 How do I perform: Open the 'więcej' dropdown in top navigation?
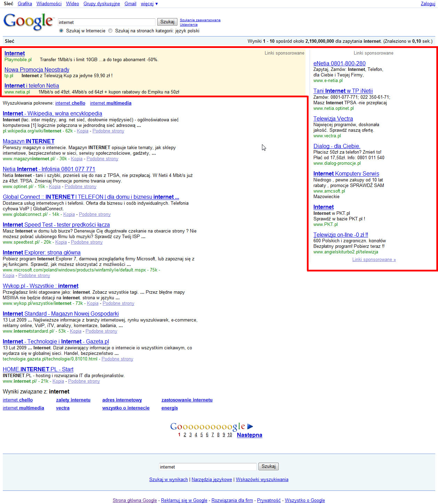click(149, 3)
